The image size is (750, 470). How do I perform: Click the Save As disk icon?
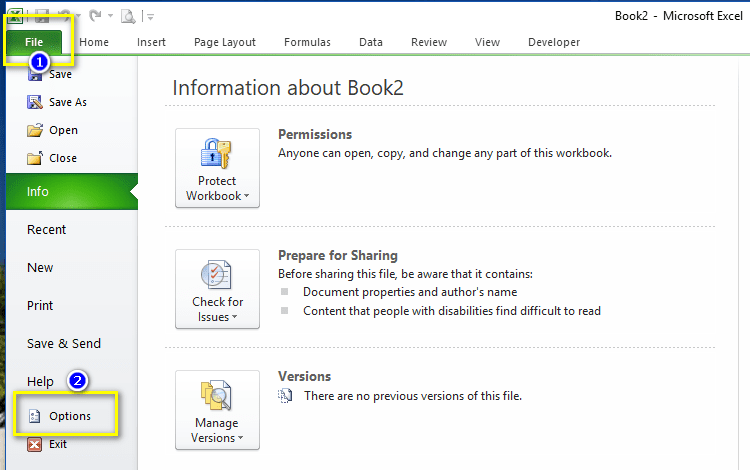pyautogui.click(x=34, y=102)
